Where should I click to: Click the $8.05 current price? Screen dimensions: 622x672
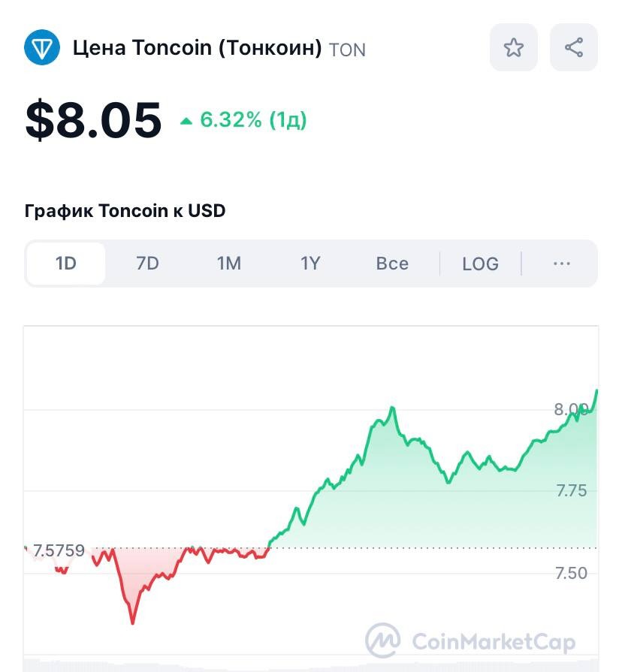point(93,120)
